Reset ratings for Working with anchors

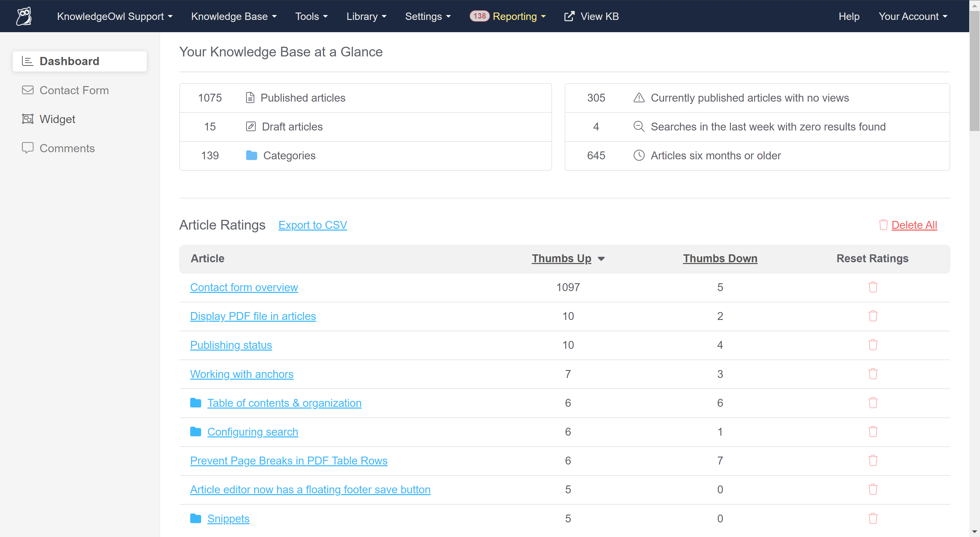pos(873,374)
